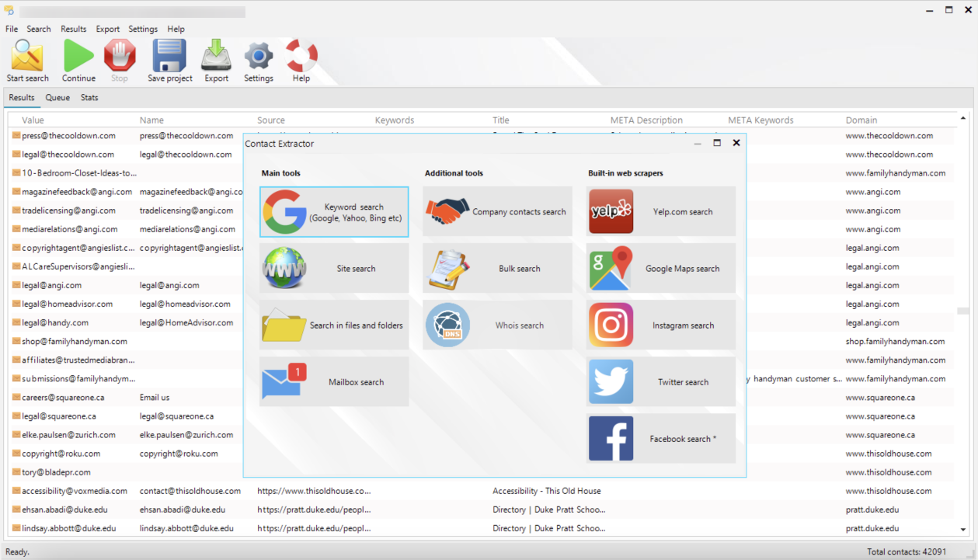Click the Stop hand icon
The height and width of the screenshot is (560, 978).
[x=120, y=56]
